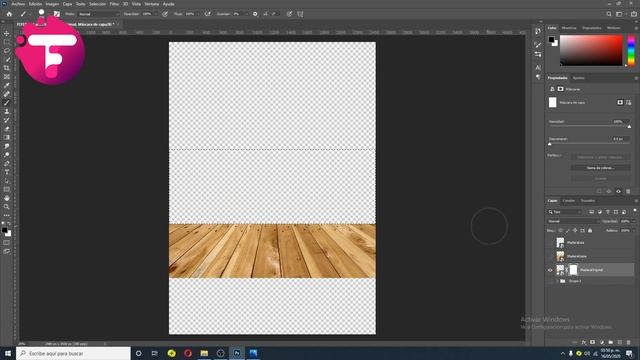Expand the Grupo 1 layer group
The height and width of the screenshot is (360, 640).
557,281
